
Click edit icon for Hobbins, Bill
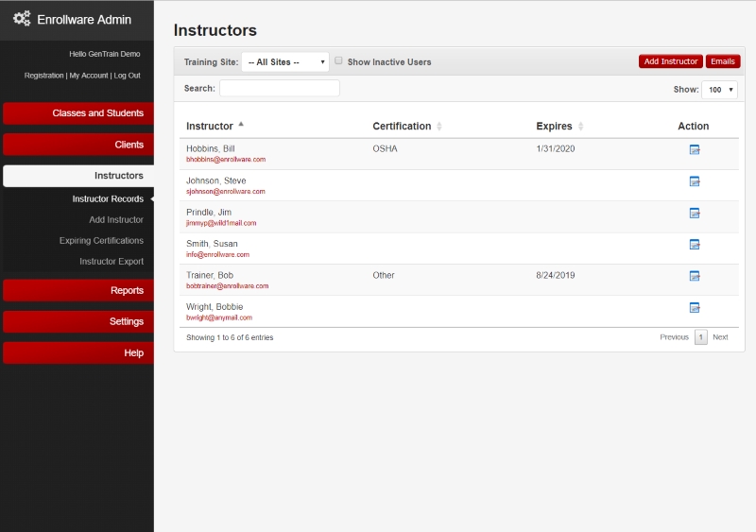pyautogui.click(x=694, y=150)
